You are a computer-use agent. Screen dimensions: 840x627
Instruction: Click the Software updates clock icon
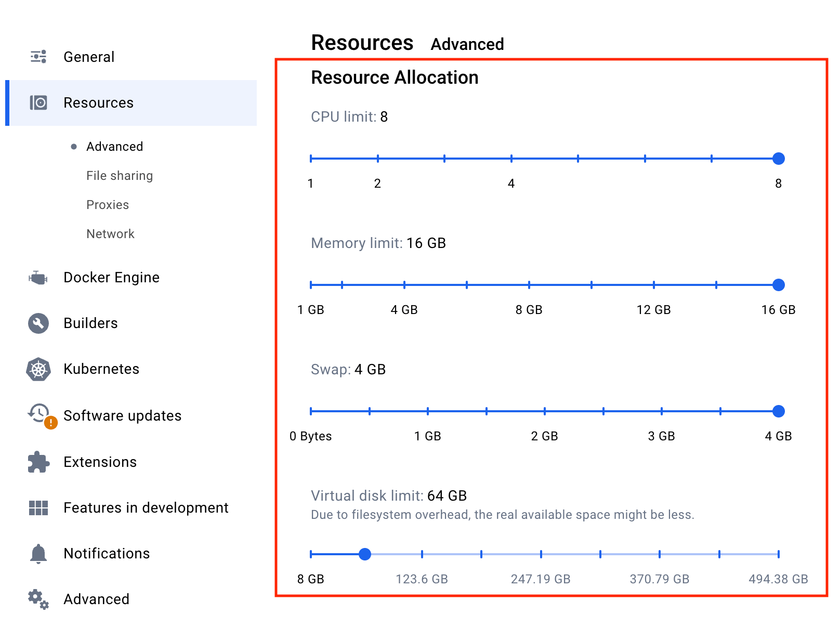(x=41, y=415)
